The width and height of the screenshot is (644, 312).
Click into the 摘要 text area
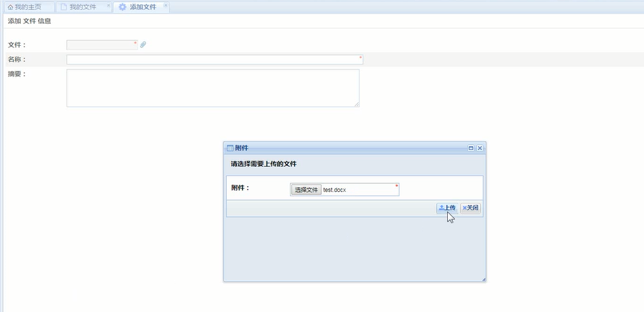click(x=213, y=88)
